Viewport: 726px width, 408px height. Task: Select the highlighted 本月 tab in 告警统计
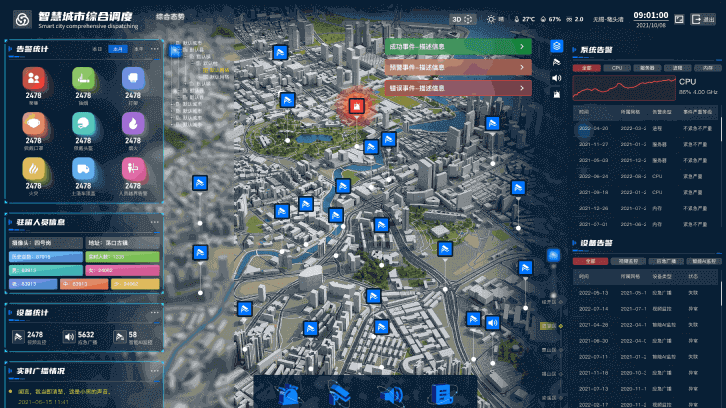[119, 48]
